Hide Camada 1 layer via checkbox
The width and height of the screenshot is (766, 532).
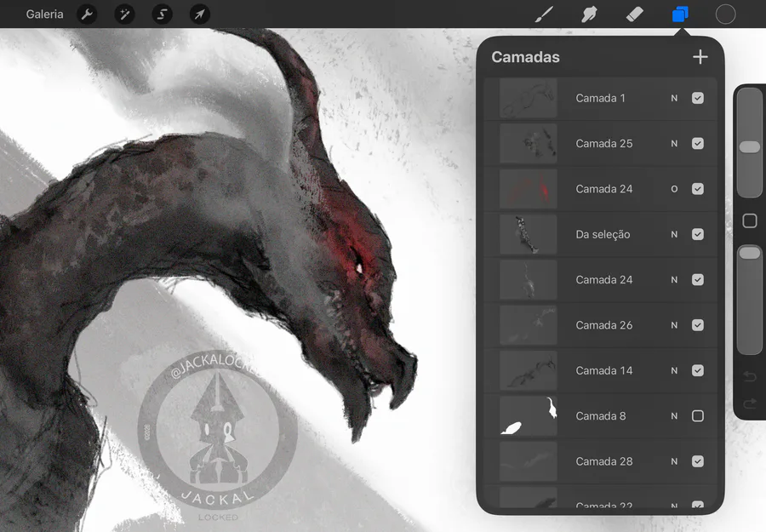pos(698,98)
